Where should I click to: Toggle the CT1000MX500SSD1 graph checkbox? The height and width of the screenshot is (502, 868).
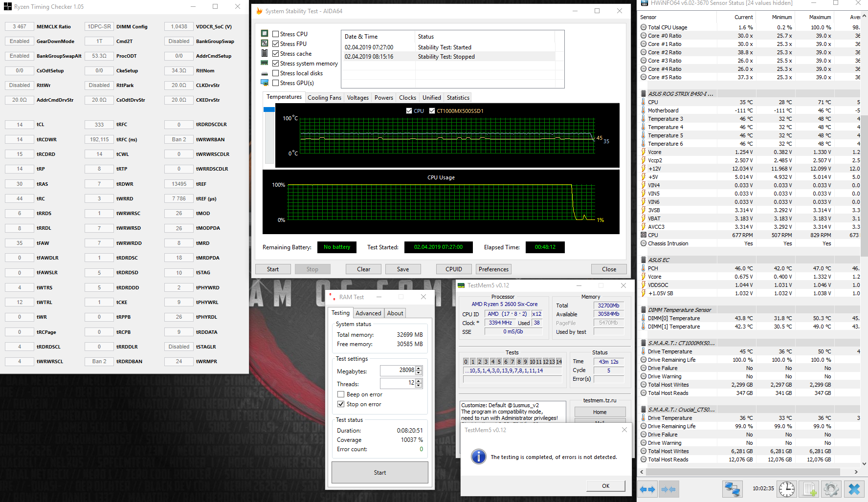click(x=432, y=111)
